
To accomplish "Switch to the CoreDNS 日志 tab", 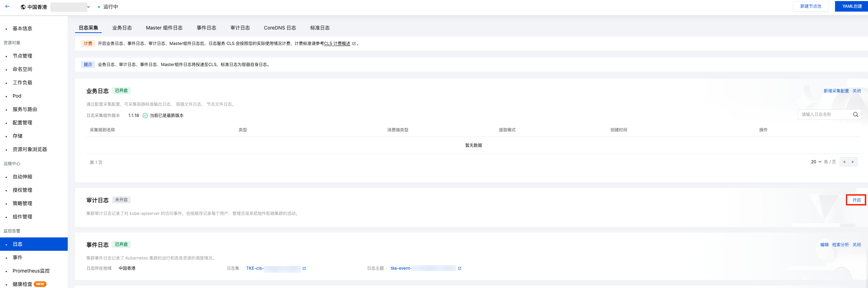I will (280, 28).
